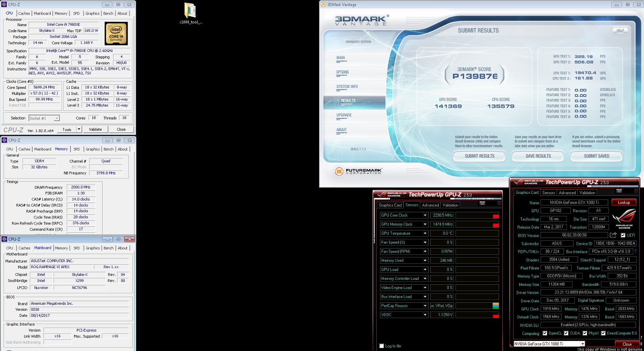Click the Lookup button in GPU-Z

click(x=624, y=203)
